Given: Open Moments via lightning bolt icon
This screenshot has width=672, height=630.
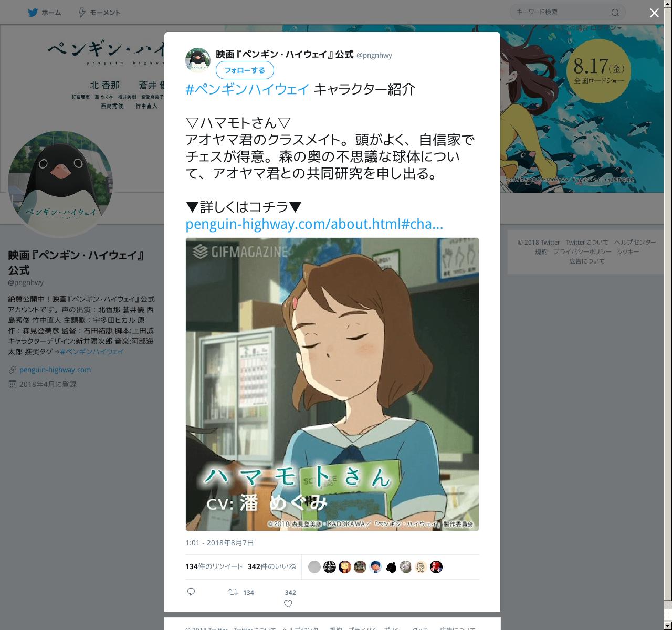Looking at the screenshot, I should click(82, 13).
